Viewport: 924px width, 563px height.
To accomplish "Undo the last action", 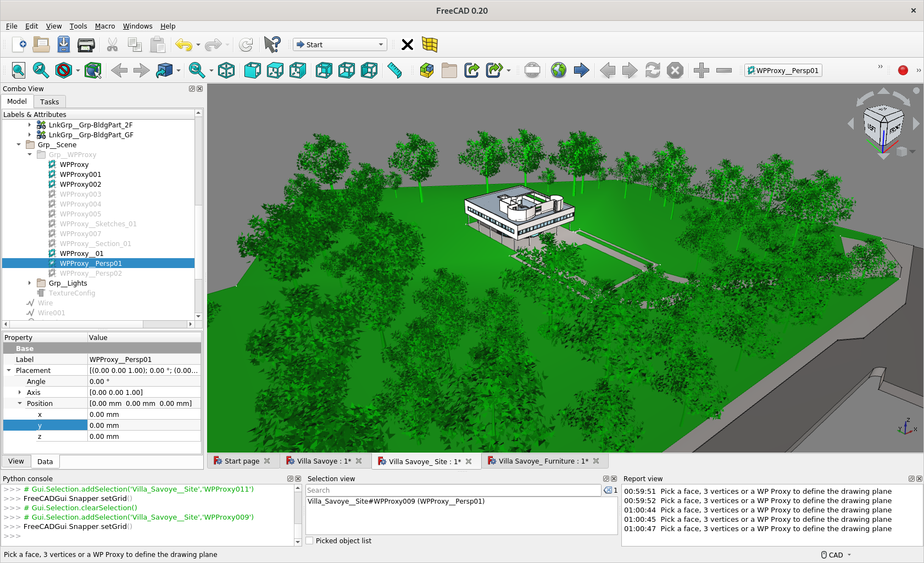I will [183, 44].
